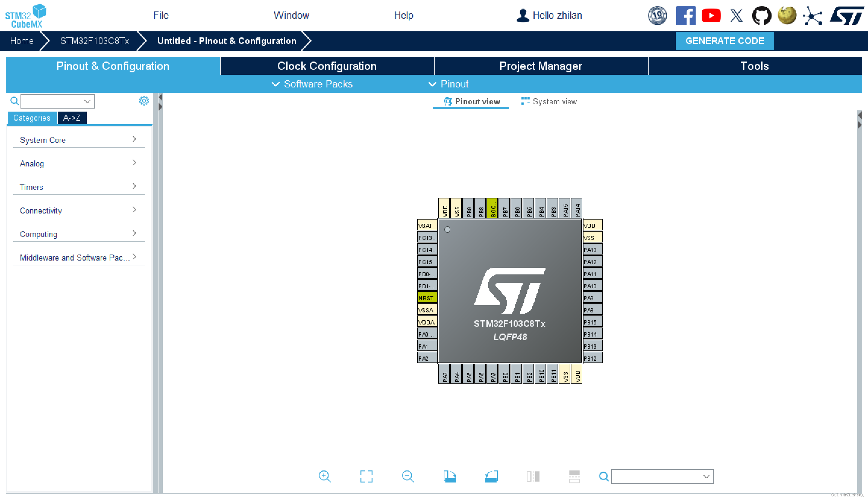Expand the System Core category
Viewport: 868px width, 500px height.
[x=79, y=140]
